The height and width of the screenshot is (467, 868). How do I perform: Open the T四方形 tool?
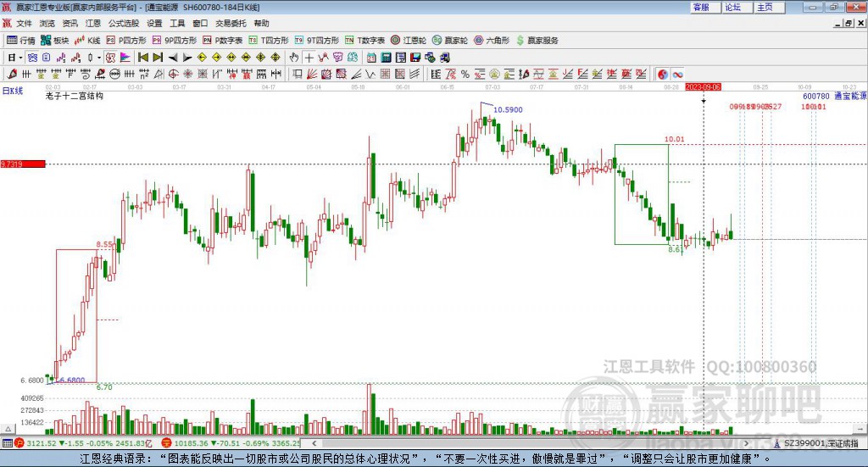(x=269, y=41)
